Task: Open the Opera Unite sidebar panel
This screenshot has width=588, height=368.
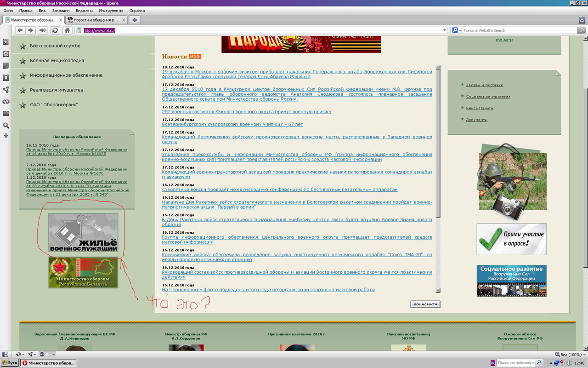Action: click(x=6, y=90)
